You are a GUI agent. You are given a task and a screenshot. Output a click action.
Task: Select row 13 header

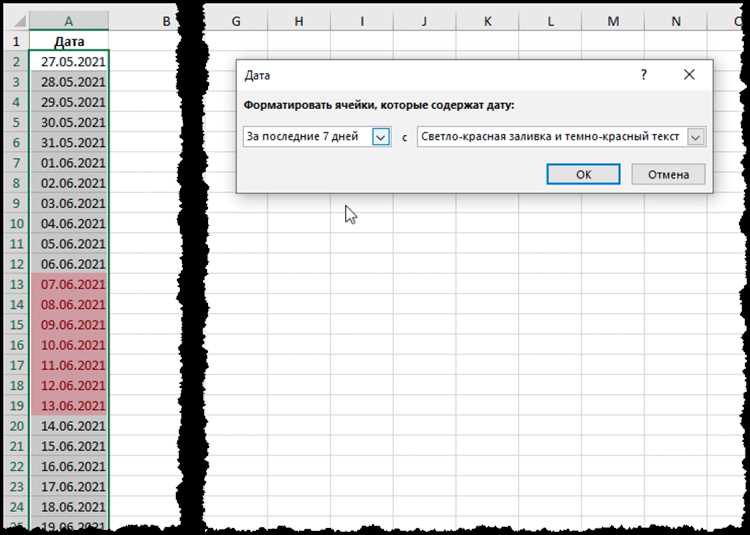tap(16, 284)
